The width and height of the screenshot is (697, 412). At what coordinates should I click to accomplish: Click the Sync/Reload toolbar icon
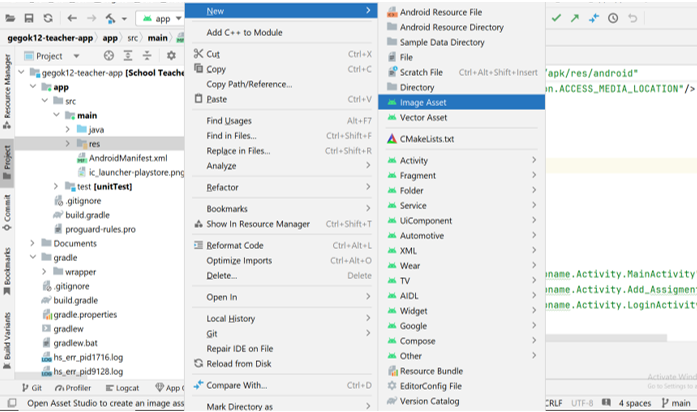(x=48, y=18)
